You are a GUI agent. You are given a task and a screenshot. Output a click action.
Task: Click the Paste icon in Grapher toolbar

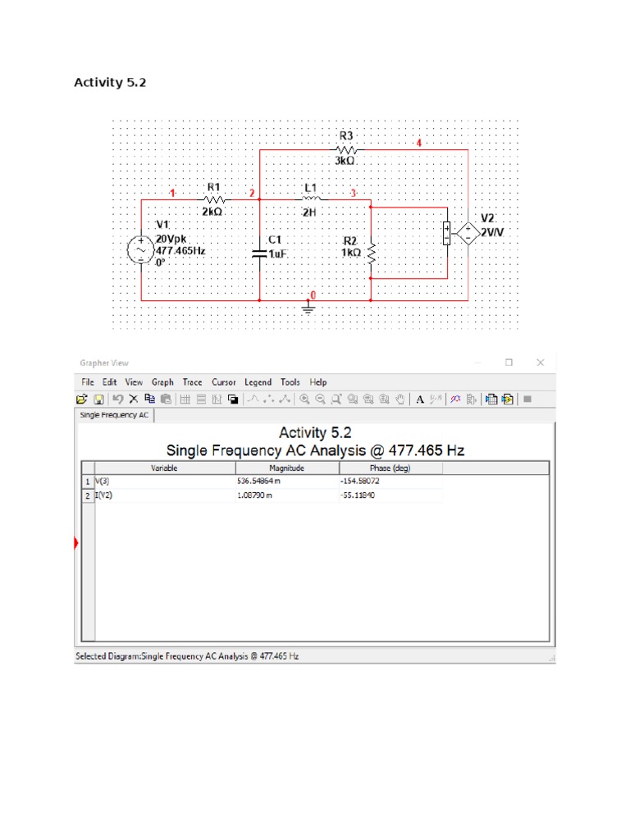click(x=166, y=399)
